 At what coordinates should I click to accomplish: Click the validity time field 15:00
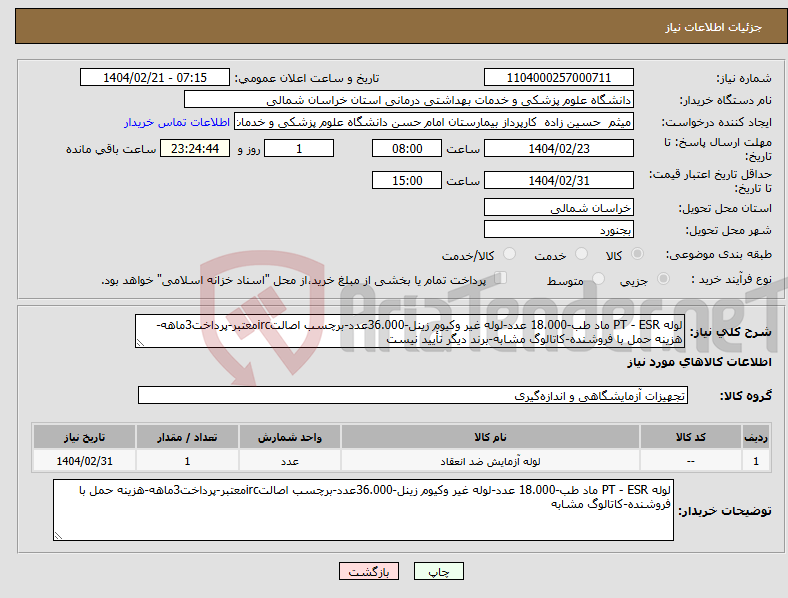click(407, 180)
